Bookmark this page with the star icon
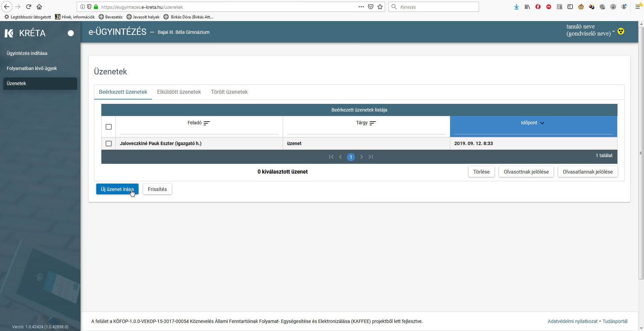Viewport: 644px width, 331px height. pyautogui.click(x=380, y=7)
